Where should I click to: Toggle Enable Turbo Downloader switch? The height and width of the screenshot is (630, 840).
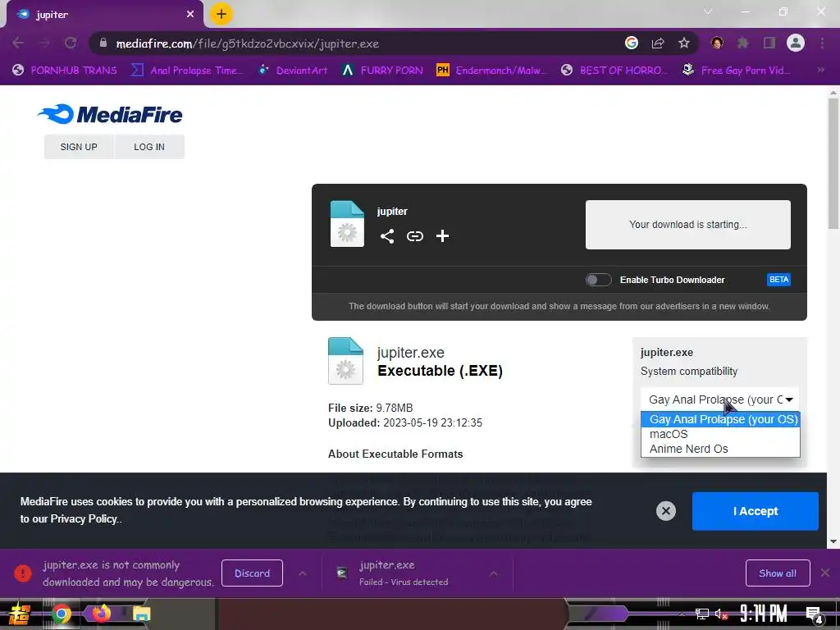coord(598,280)
